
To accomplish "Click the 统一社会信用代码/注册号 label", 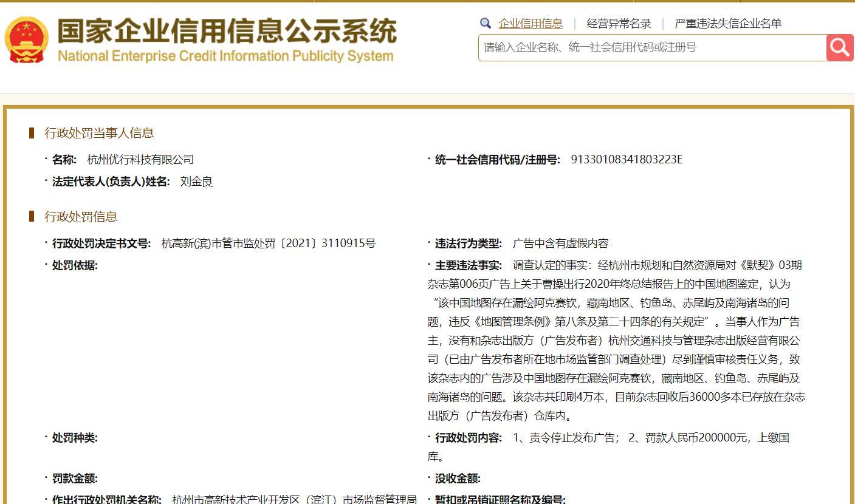I will 497,160.
